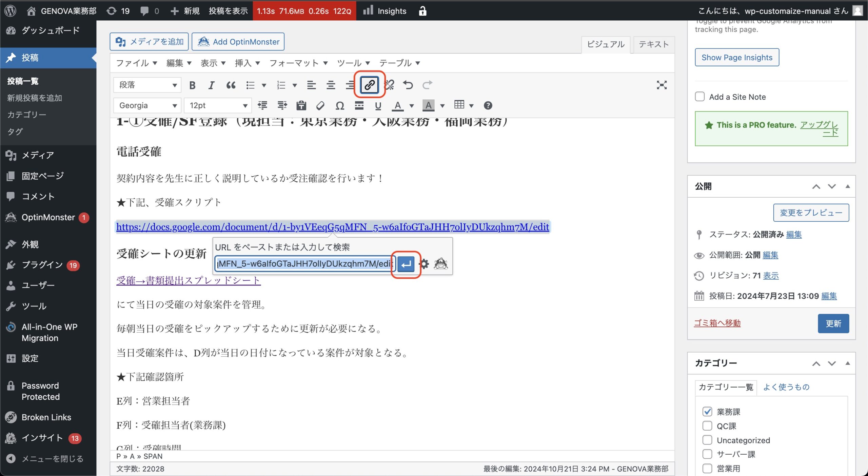Expand the 段落 paragraph format dropdown
868x476 pixels.
pos(147,85)
